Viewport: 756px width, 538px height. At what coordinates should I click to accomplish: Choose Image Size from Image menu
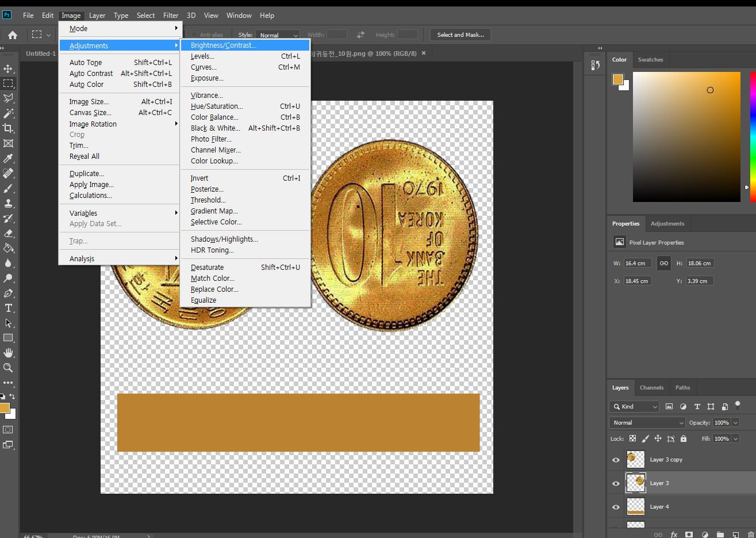(x=121, y=101)
